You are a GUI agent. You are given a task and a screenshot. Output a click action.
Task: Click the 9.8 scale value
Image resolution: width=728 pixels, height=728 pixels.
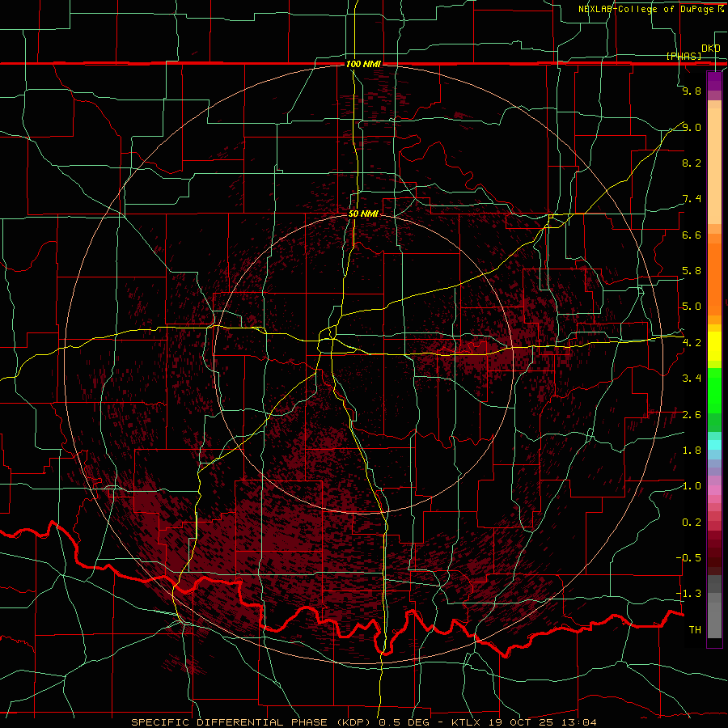[x=692, y=91]
